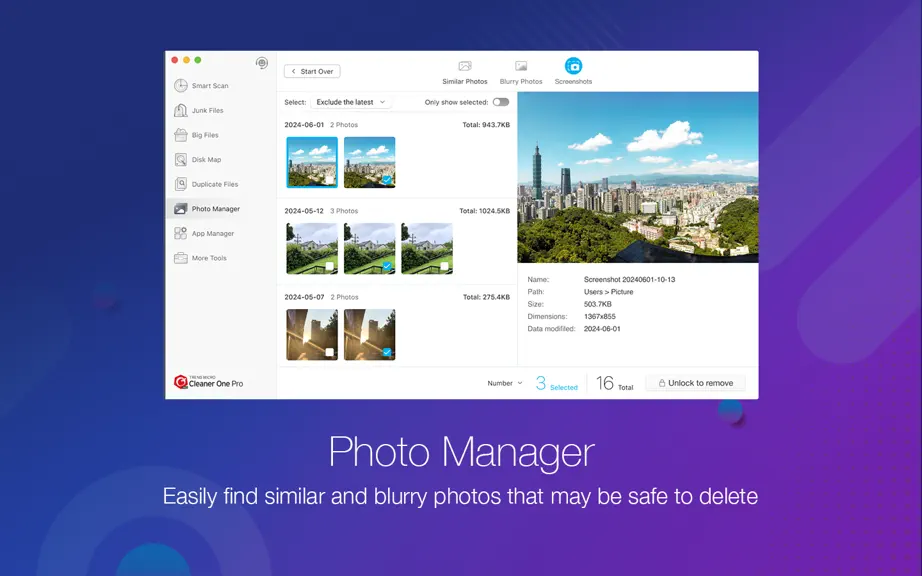Click the Disk Map icon
Image resolution: width=922 pixels, height=576 pixels.
pyautogui.click(x=181, y=160)
